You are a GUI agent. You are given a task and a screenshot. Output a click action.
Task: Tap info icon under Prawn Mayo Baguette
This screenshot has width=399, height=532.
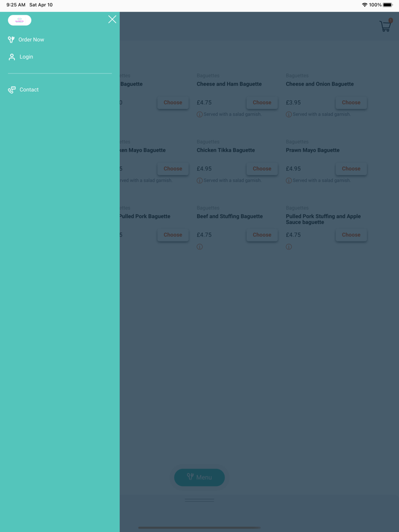pos(288,181)
